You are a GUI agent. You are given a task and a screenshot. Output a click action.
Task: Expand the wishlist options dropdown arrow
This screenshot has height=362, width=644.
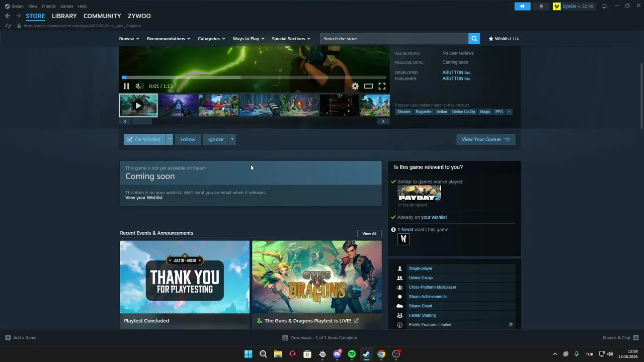click(170, 139)
